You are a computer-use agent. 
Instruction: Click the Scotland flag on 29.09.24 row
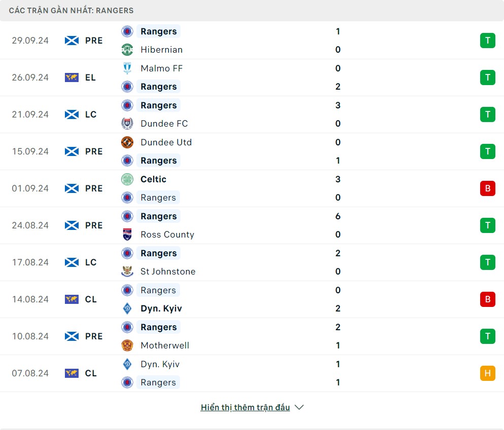[72, 41]
